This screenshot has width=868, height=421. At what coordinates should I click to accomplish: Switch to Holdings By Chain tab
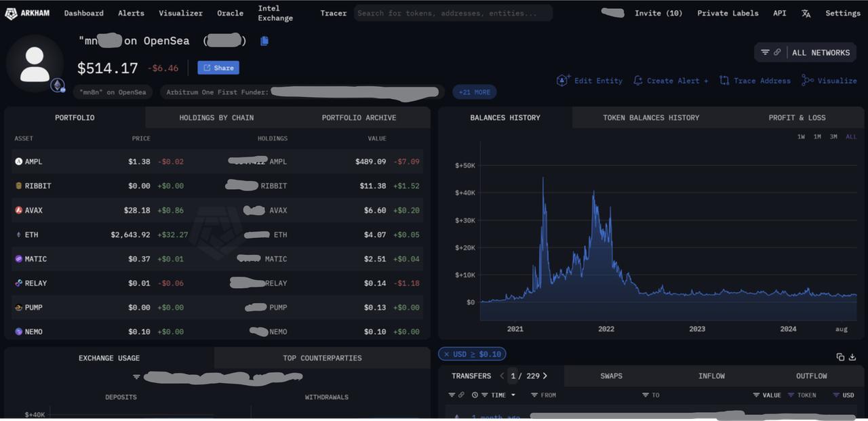click(x=216, y=117)
